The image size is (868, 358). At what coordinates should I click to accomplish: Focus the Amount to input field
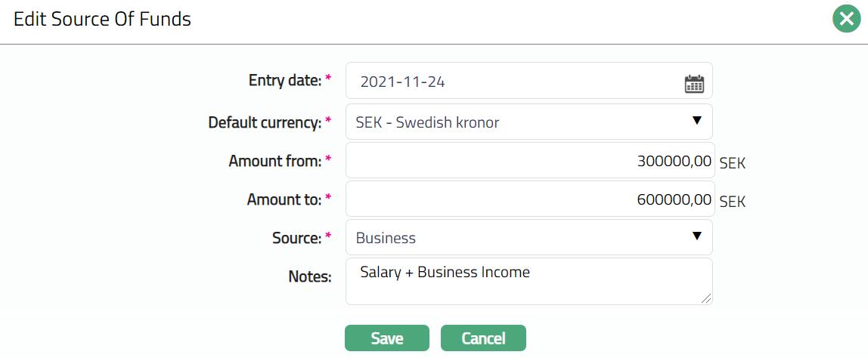pyautogui.click(x=529, y=199)
